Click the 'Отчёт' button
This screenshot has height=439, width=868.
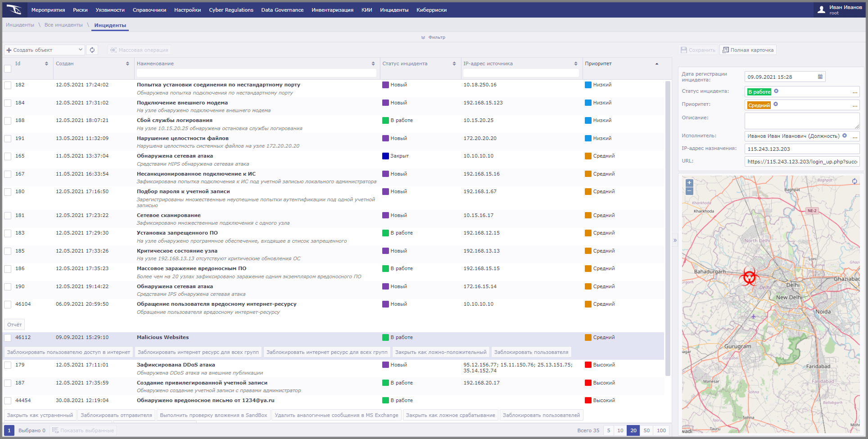coord(14,324)
